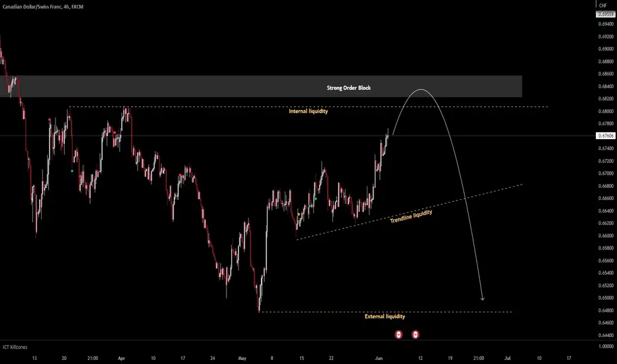Click the ICT Killzones indicator label
Image resolution: width=617 pixels, height=364 pixels.
point(15,347)
